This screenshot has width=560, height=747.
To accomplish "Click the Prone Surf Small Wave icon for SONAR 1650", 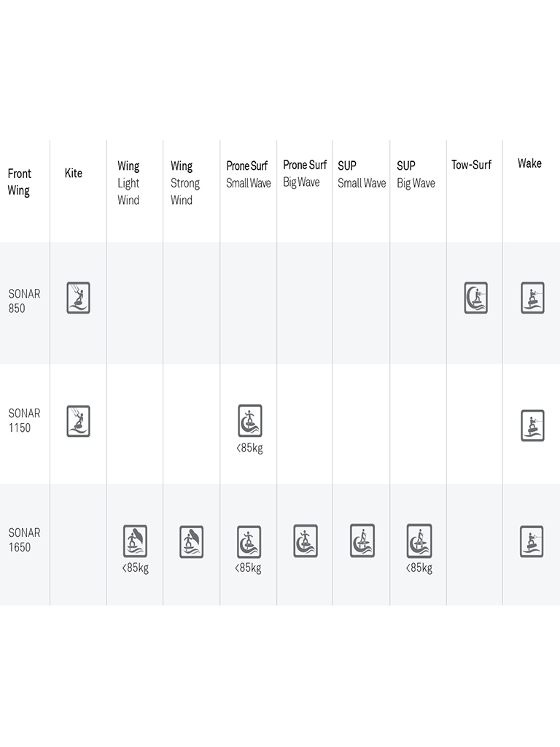I will pyautogui.click(x=249, y=541).
